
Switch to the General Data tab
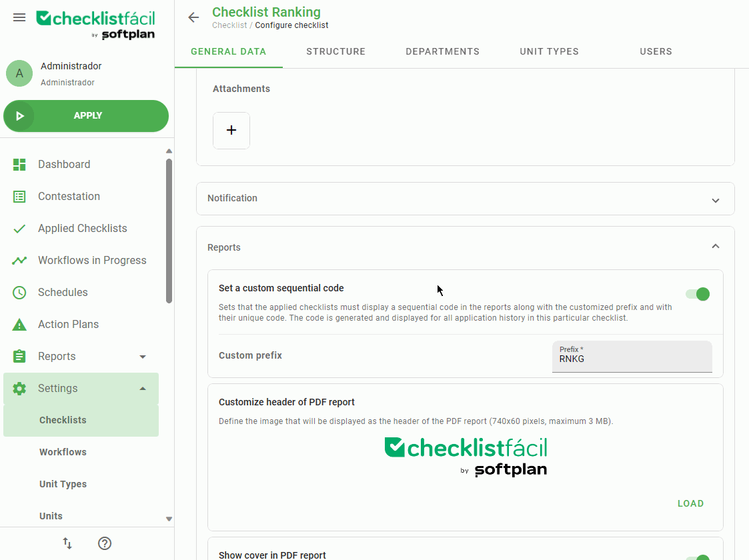[x=228, y=51]
